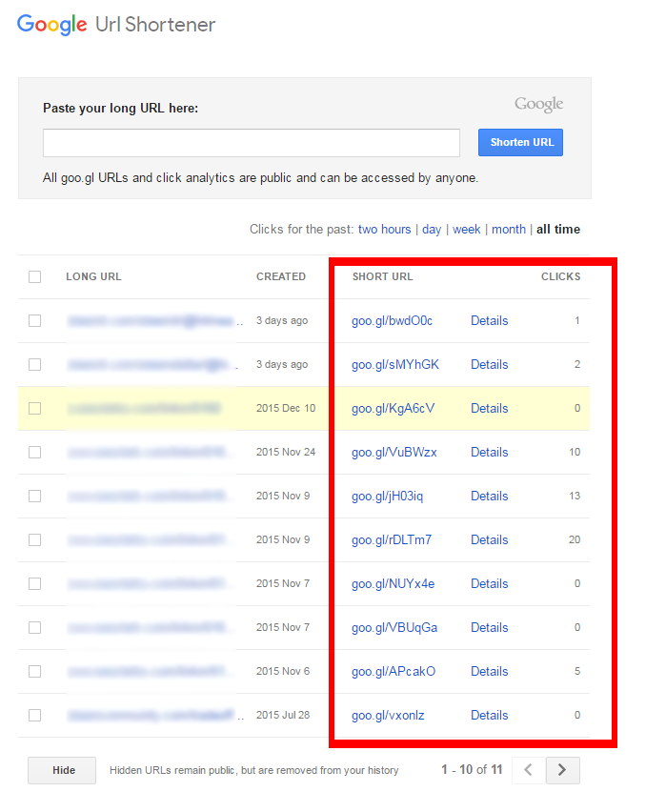Go to the next page arrow

[x=562, y=770]
